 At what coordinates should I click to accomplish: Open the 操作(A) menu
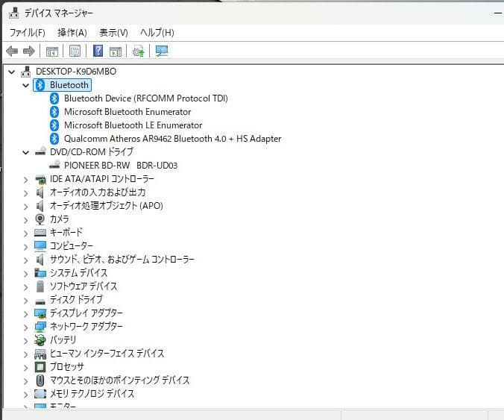point(72,33)
